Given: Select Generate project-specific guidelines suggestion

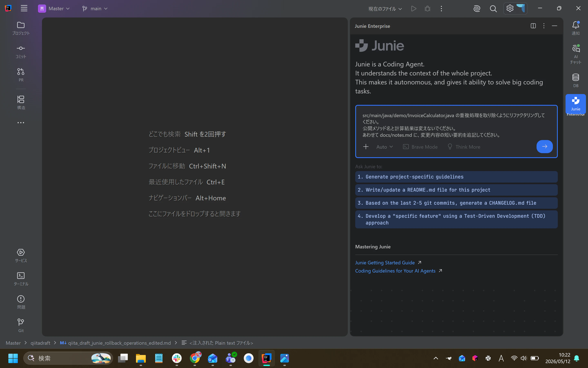Looking at the screenshot, I should (x=456, y=177).
